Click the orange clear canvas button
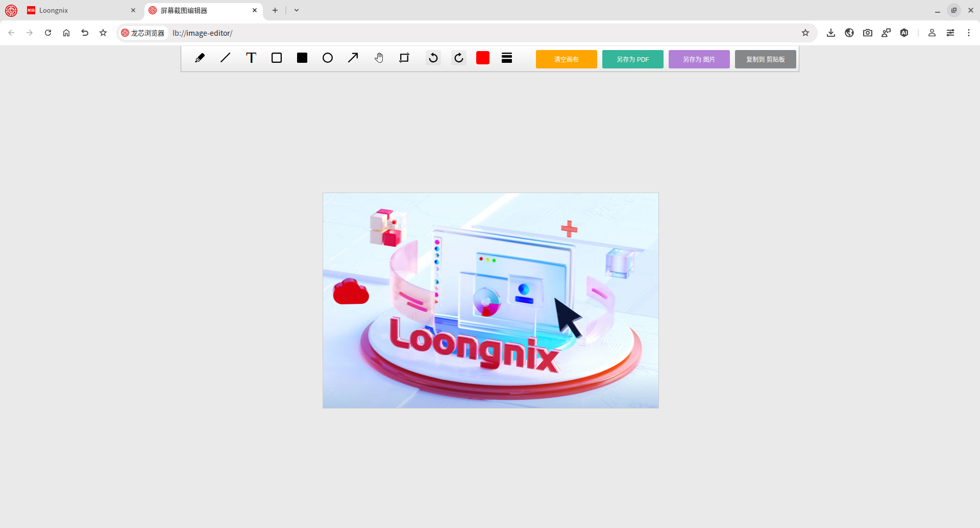The image size is (980, 528). (566, 59)
